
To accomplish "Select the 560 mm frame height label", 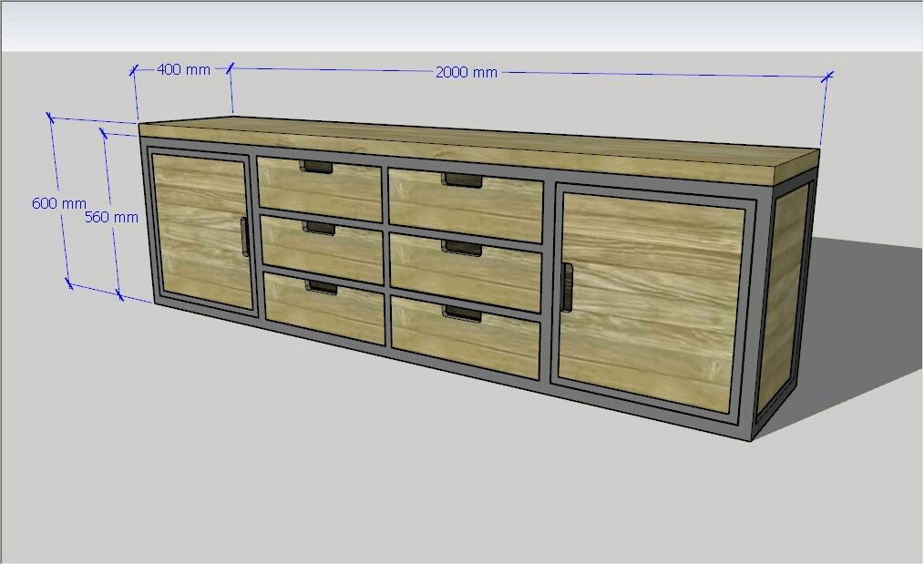I will (111, 218).
